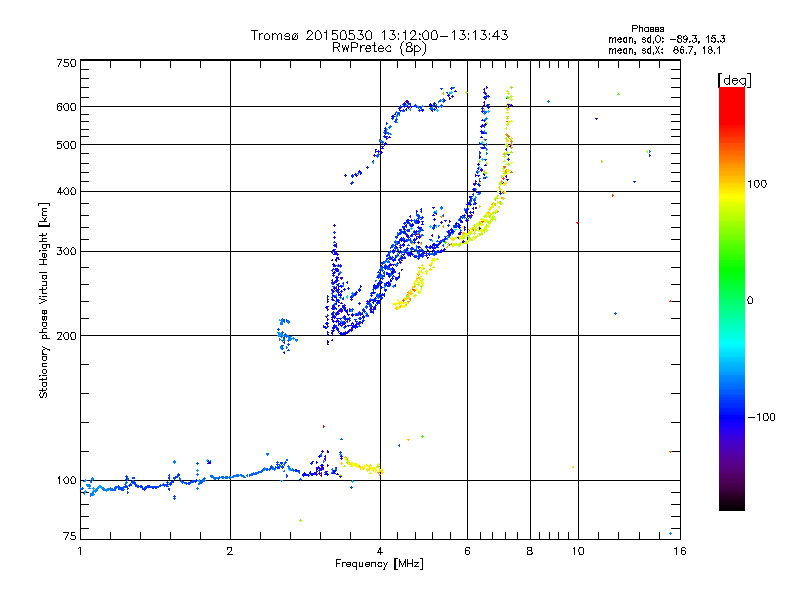Click the x-axis tick label '16'
Image resolution: width=800 pixels, height=600 pixels.
click(x=680, y=551)
